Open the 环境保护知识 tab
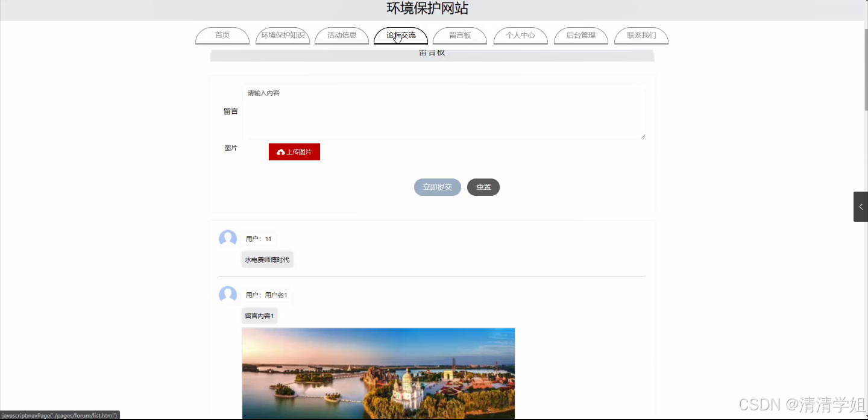This screenshot has height=420, width=868. (x=282, y=36)
